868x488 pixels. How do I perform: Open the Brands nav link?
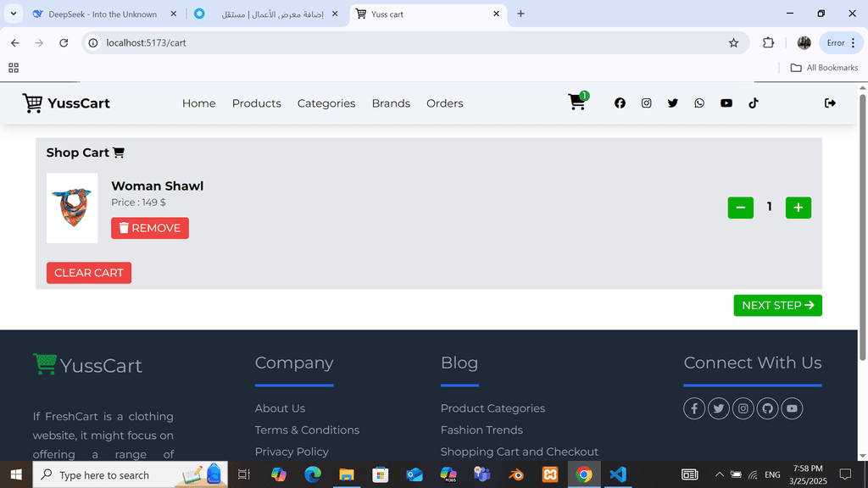[391, 103]
